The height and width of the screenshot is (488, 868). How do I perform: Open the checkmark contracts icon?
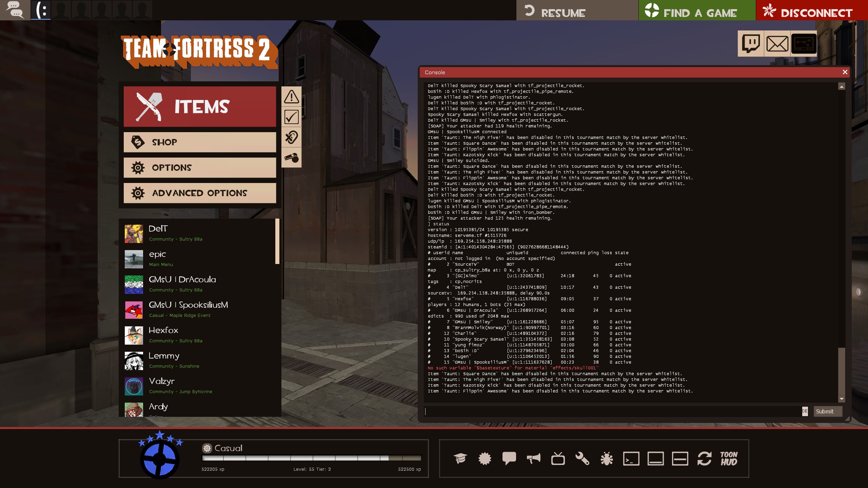coord(291,117)
